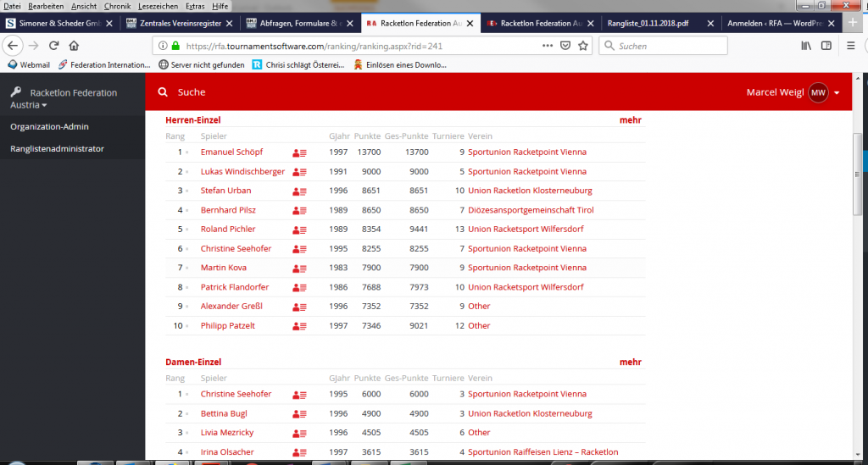This screenshot has width=868, height=465.
Task: Open the Chronik menu
Action: click(x=117, y=6)
